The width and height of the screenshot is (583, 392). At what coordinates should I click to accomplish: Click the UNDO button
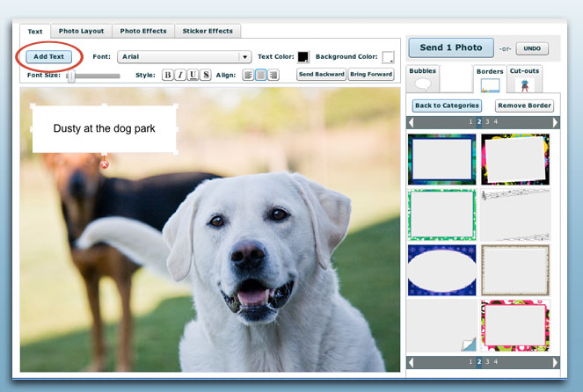[x=532, y=48]
